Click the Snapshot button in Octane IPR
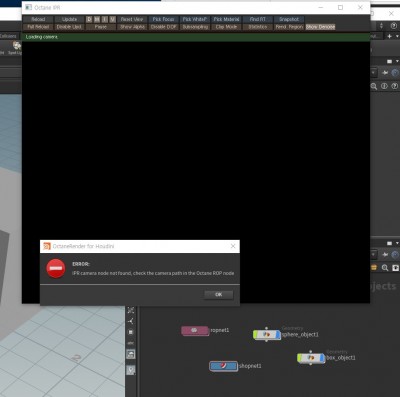This screenshot has height=397, width=400. coord(289,19)
